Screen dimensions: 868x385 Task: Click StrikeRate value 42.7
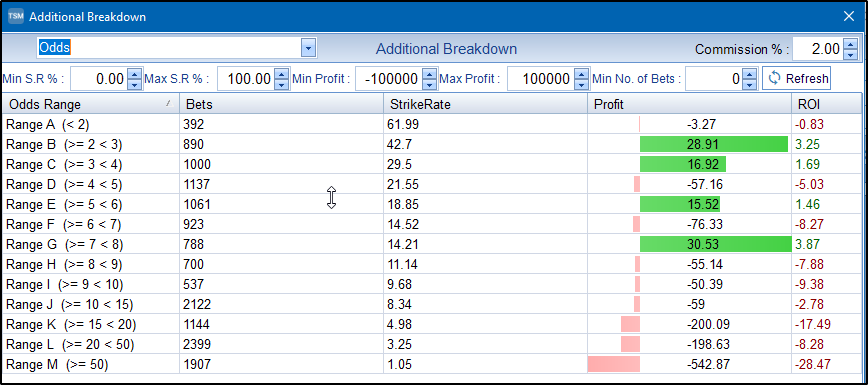(x=400, y=145)
